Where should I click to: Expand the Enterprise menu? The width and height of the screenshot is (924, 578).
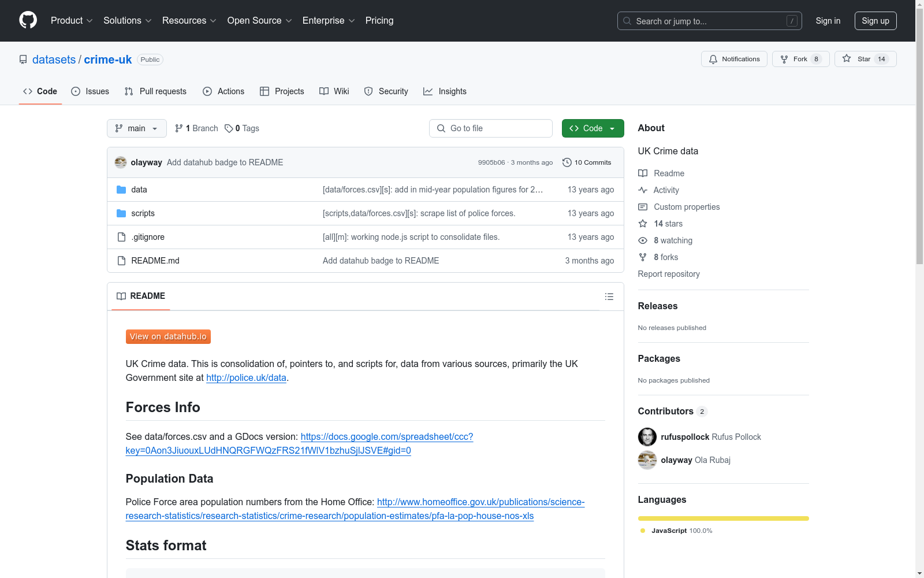[x=329, y=21]
